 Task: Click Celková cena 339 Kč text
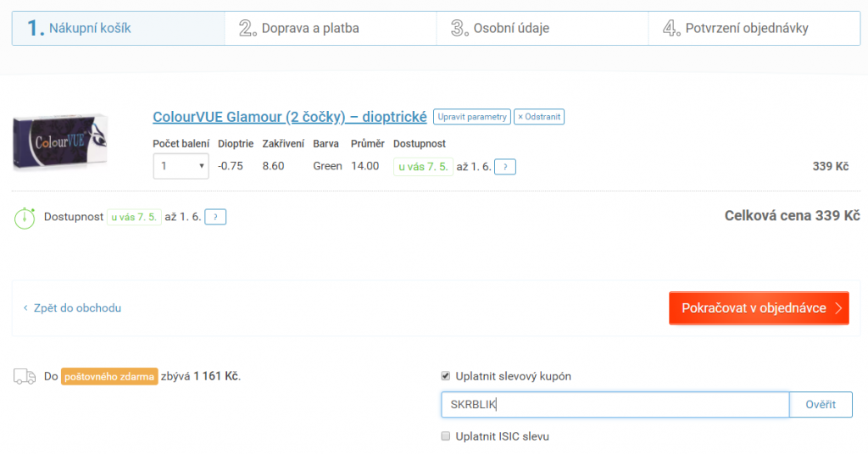(793, 216)
